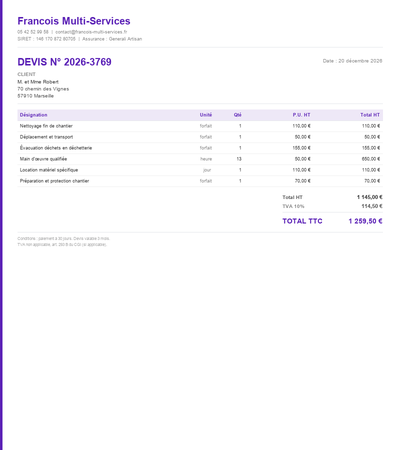Viewport: 400px width, 450px height.
Task: Select the Désignation column header
Action: point(33,115)
